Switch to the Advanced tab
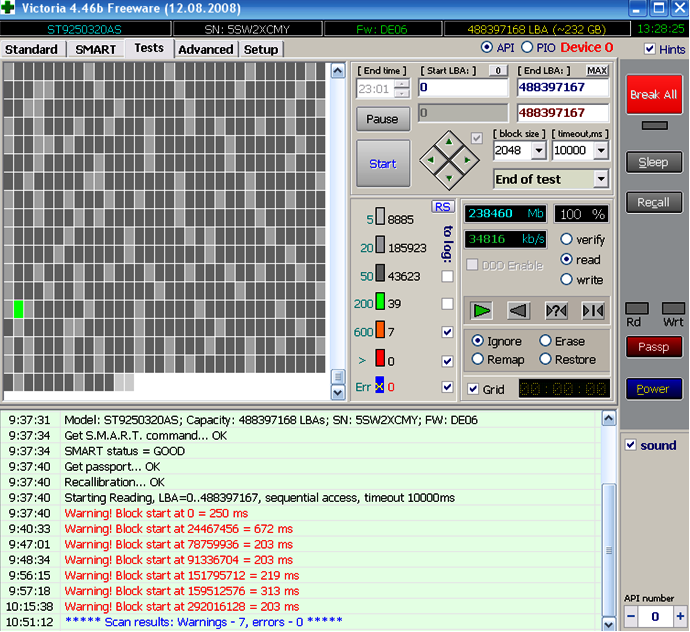This screenshot has width=690, height=632. pos(206,49)
